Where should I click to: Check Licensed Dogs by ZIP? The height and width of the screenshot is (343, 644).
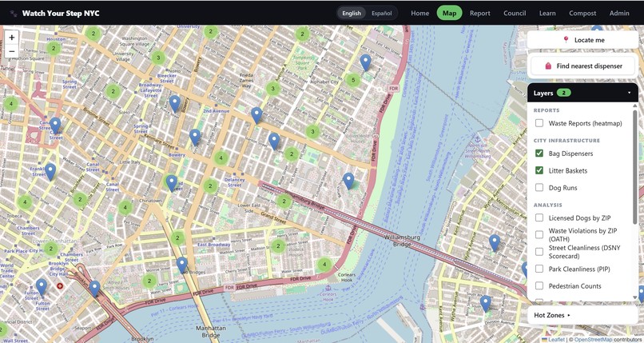pos(539,217)
